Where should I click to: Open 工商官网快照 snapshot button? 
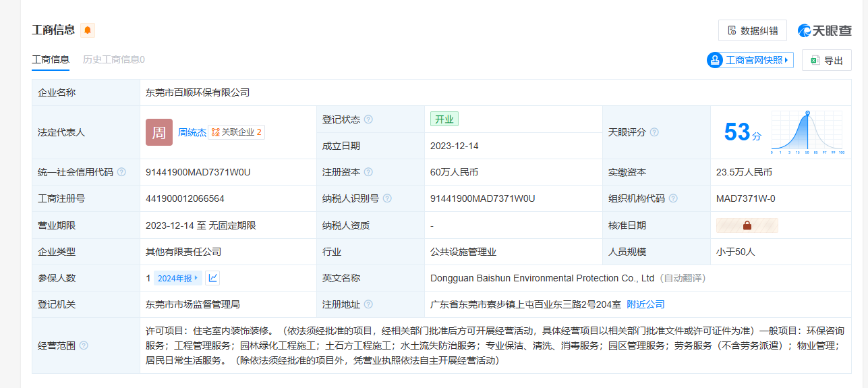click(x=750, y=60)
